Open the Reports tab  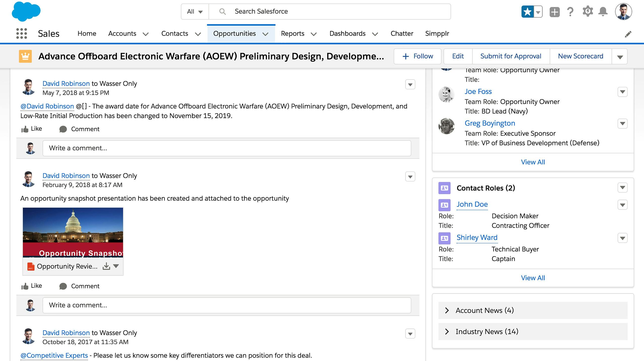click(293, 33)
